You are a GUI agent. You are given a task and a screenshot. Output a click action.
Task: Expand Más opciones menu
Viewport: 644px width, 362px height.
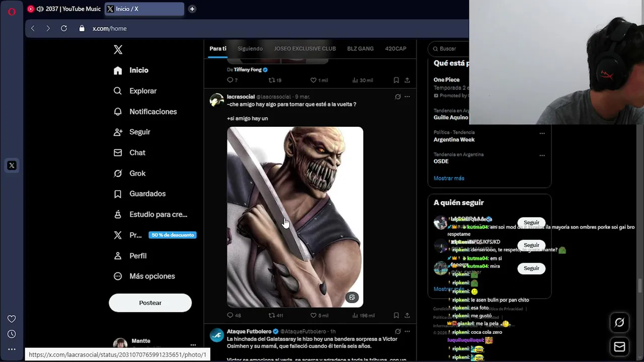(144, 276)
